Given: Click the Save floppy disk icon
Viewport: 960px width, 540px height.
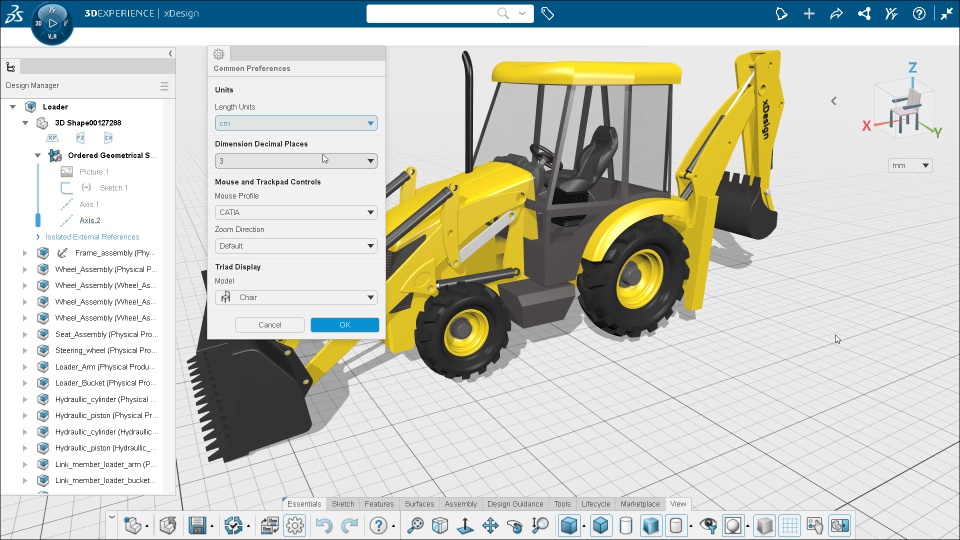Looking at the screenshot, I should coord(197,525).
